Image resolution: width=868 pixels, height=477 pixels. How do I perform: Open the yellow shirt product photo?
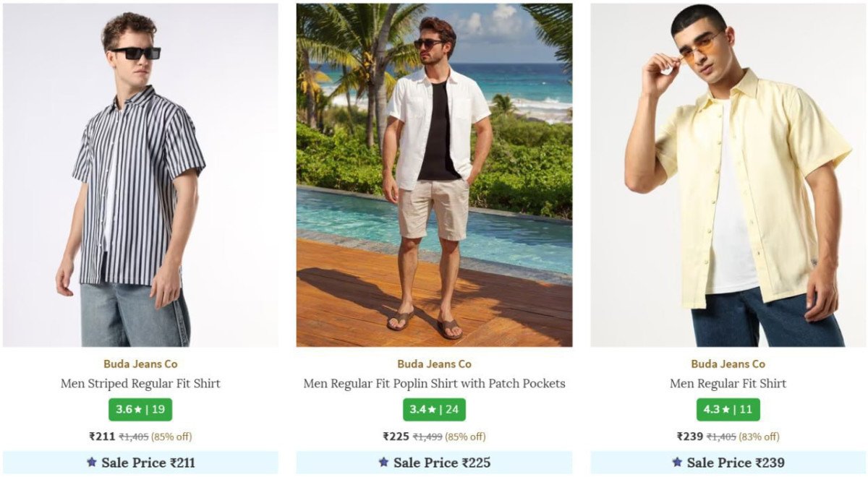click(728, 175)
